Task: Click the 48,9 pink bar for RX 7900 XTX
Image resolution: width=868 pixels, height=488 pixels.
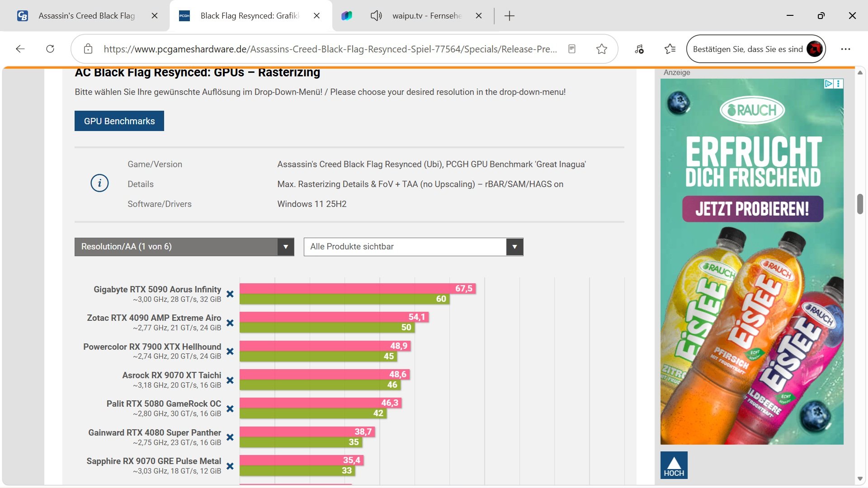Action: click(325, 346)
